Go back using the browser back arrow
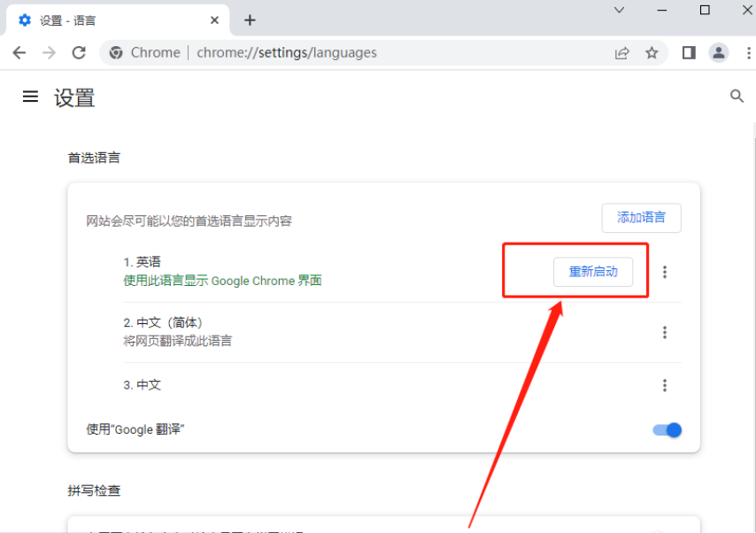756x533 pixels. pyautogui.click(x=19, y=52)
